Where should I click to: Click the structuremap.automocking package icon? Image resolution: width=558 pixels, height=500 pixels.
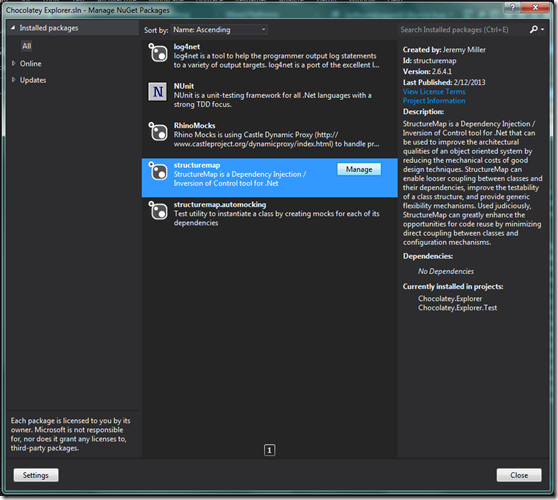pyautogui.click(x=158, y=211)
